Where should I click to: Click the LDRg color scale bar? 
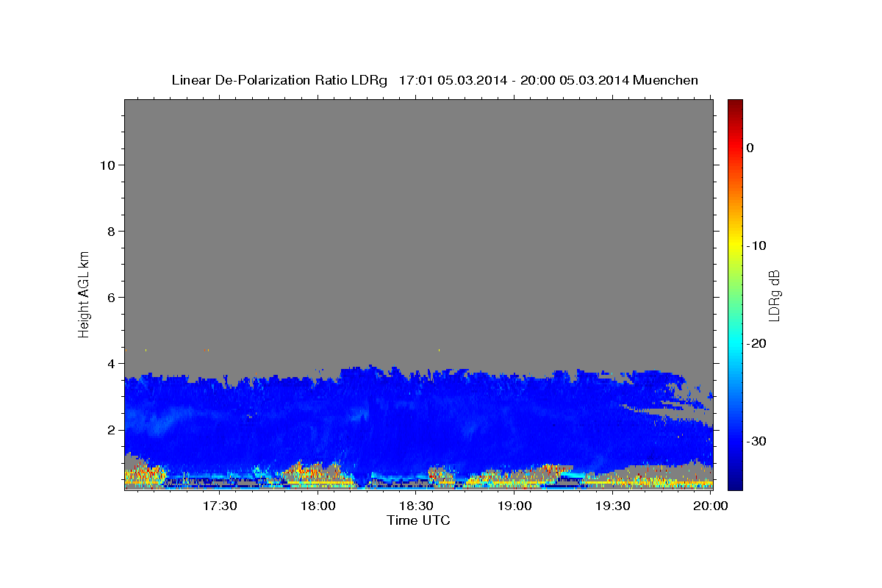click(735, 295)
